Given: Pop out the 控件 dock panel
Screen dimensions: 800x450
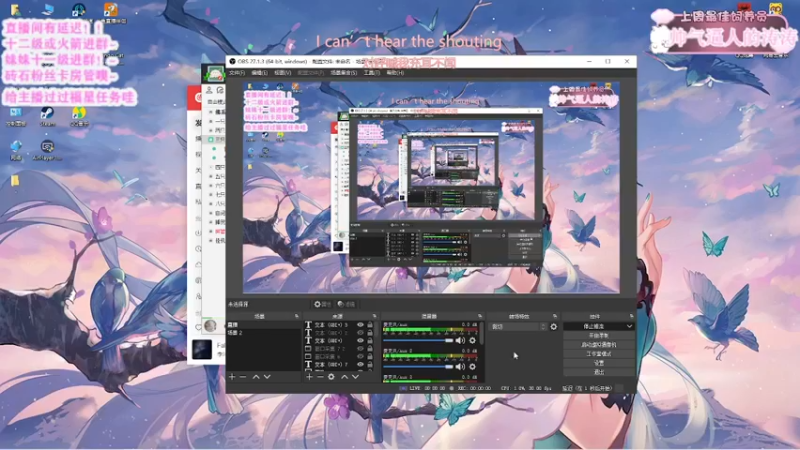Looking at the screenshot, I should 631,316.
